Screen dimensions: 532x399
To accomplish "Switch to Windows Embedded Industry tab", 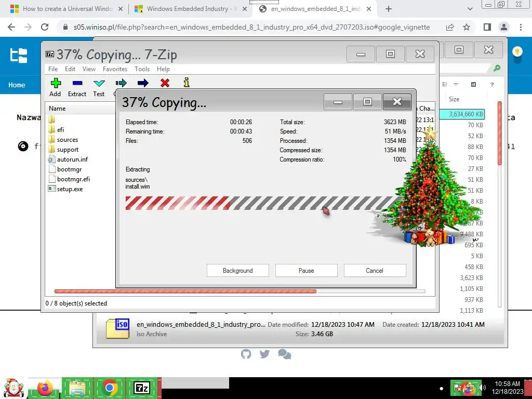I will (192, 9).
